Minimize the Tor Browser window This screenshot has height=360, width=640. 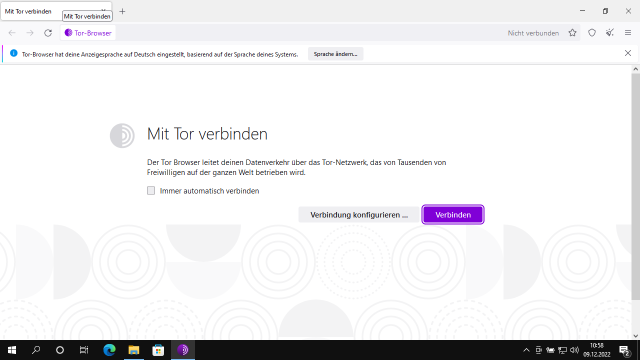point(582,11)
